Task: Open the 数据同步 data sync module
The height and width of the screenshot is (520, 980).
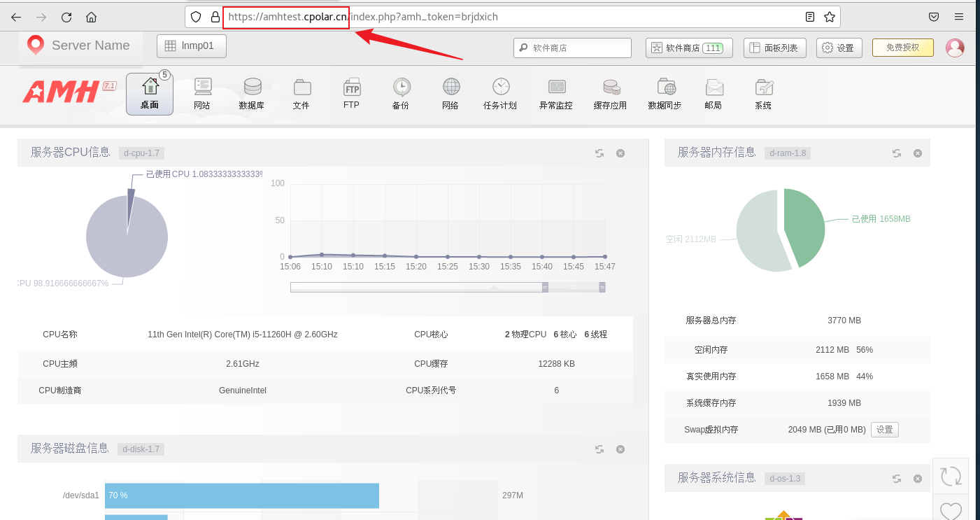Action: (665, 94)
